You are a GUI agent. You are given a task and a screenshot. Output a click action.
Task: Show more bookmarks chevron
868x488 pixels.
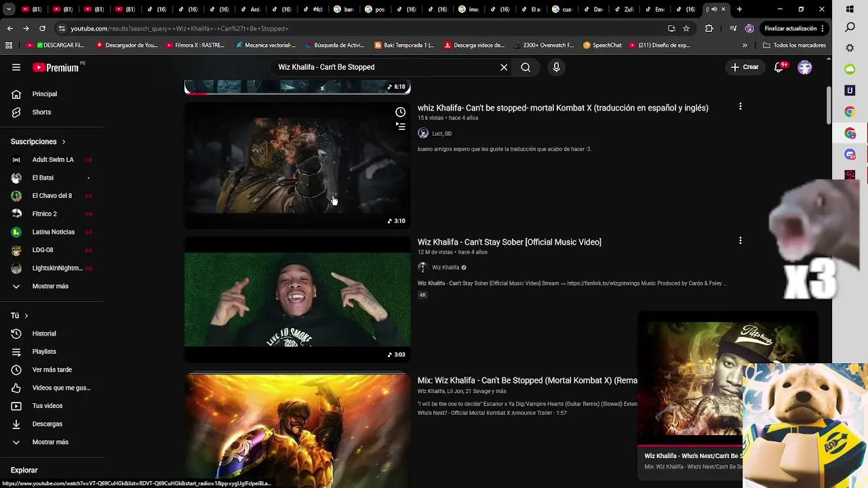pyautogui.click(x=745, y=45)
